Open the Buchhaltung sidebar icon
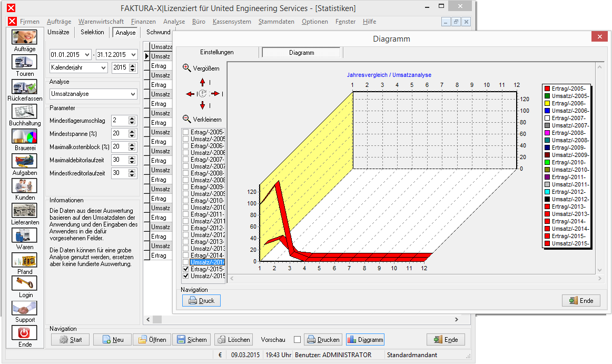Screen dimensions: 612x364 (x=24, y=111)
